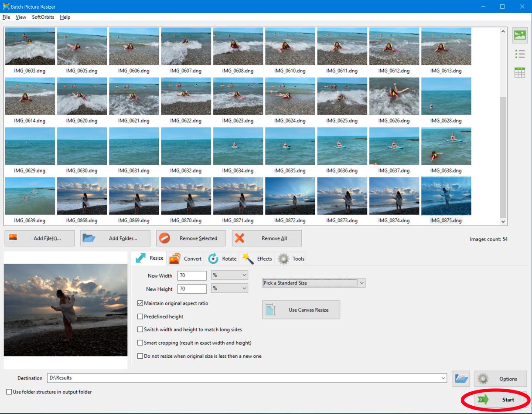
Task: Open the Pick a Standard Size dropdown
Action: pyautogui.click(x=361, y=282)
